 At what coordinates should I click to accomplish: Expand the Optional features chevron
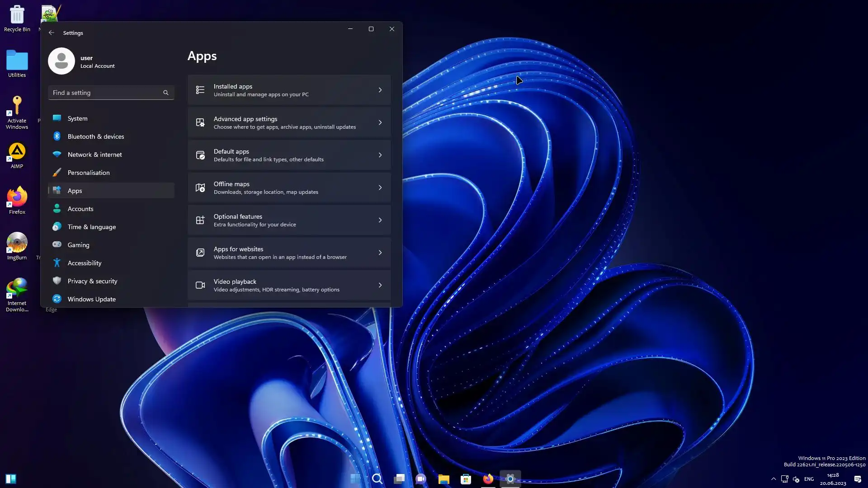[x=380, y=220]
